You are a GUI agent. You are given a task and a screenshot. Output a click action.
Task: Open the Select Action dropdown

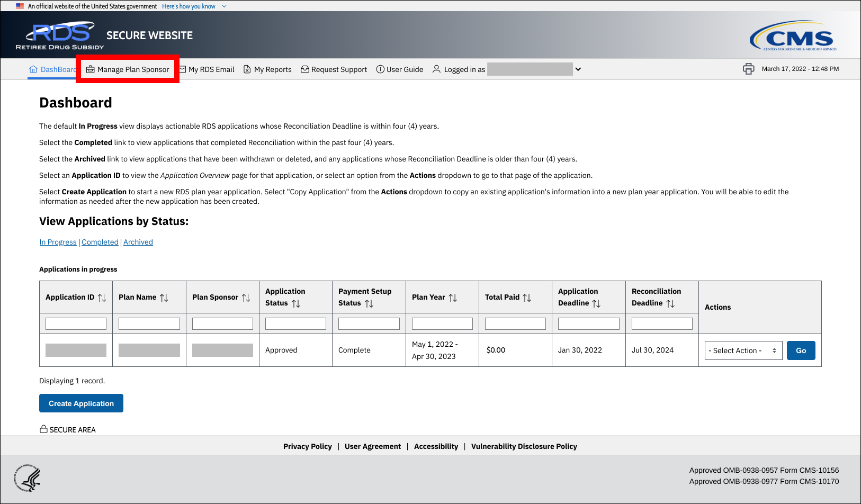click(743, 350)
